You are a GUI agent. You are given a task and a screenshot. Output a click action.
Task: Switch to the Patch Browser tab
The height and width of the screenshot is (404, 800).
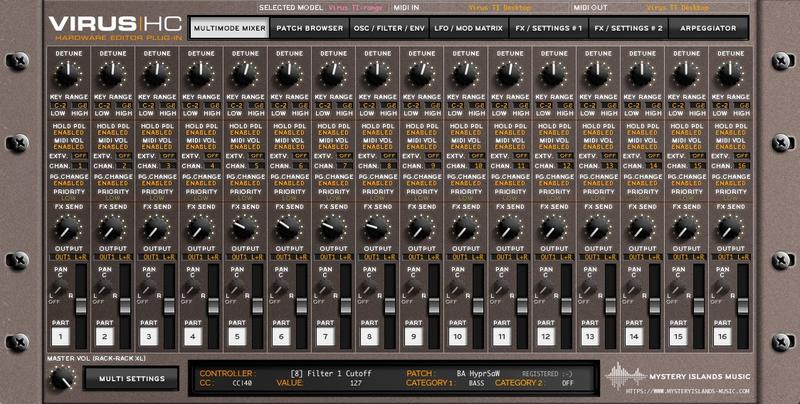(x=310, y=29)
